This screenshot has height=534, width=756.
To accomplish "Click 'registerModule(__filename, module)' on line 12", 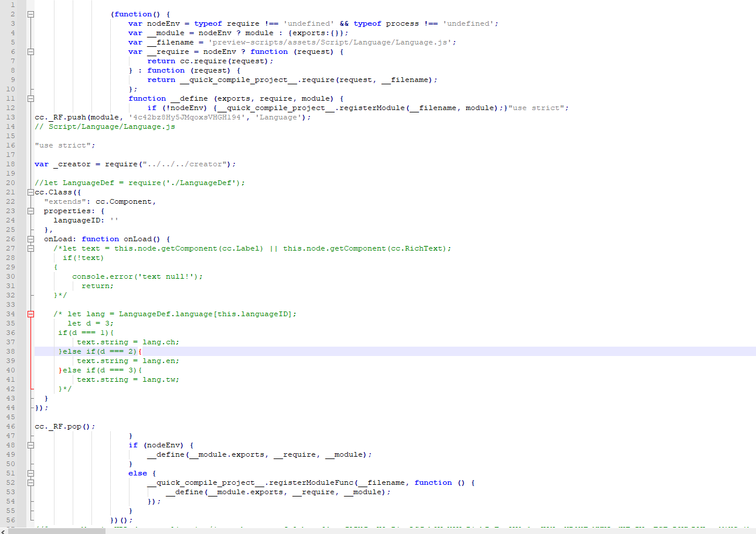I will coord(419,108).
